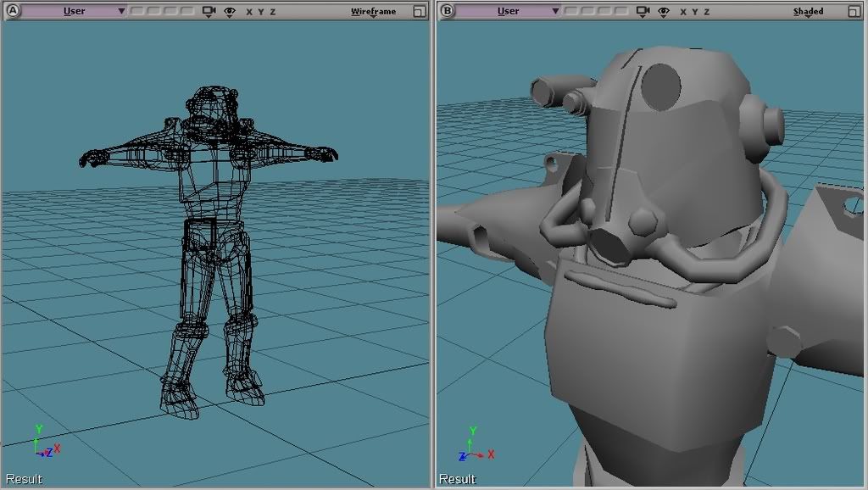Image resolution: width=868 pixels, height=490 pixels.
Task: Click the Z axis button in viewport B
Action: click(706, 12)
